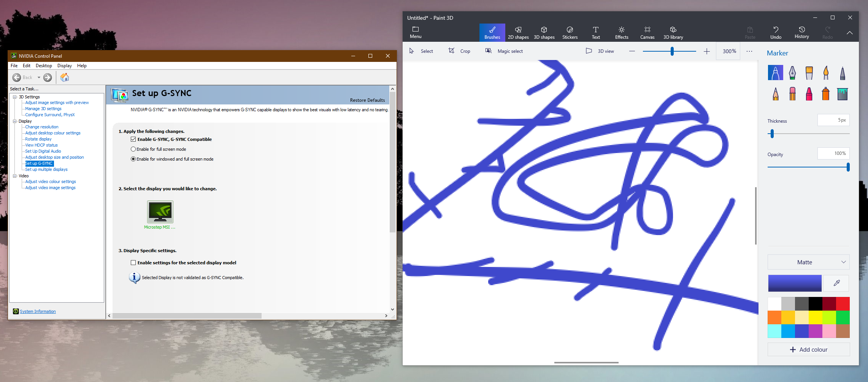868x382 pixels.
Task: Open the 2D shapes tab
Action: pyautogui.click(x=518, y=33)
